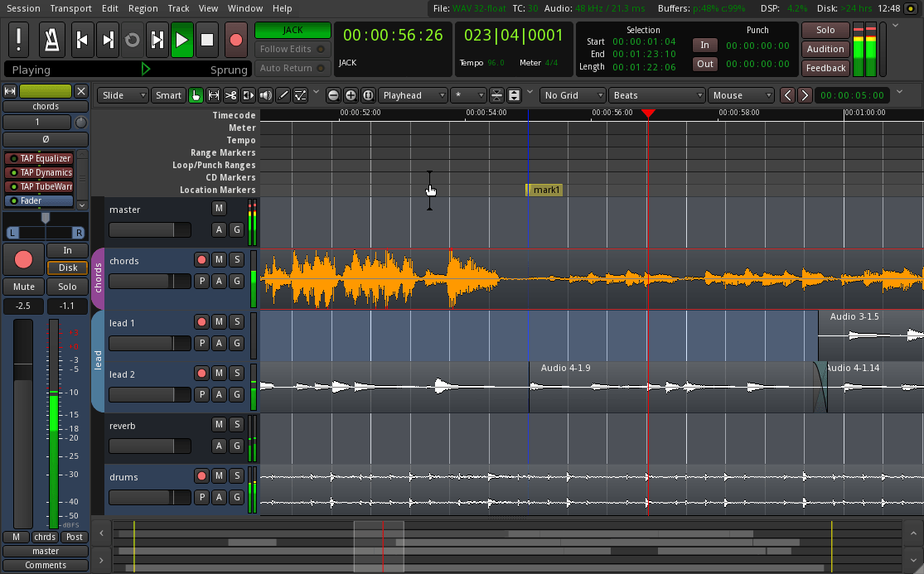Open the Region menu
Screen dimensions: 924x574
tap(143, 8)
